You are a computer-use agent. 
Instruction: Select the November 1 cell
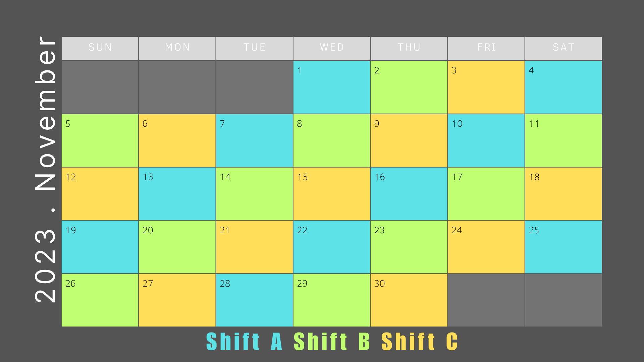click(332, 87)
